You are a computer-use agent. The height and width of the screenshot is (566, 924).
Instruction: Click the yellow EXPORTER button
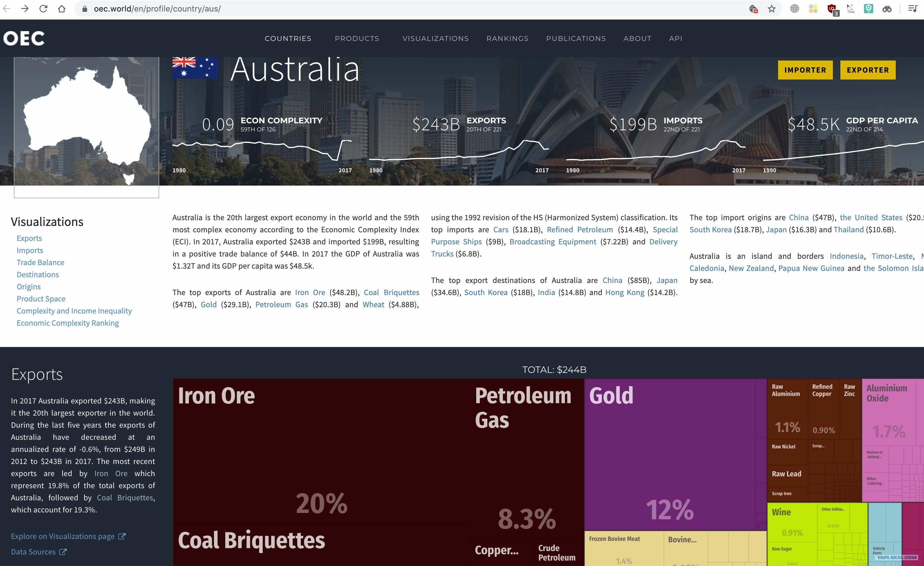(868, 70)
